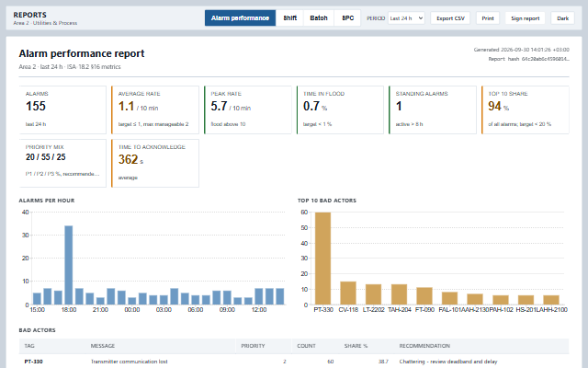
Task: Click the Alarms 155 metric card
Action: (x=62, y=109)
